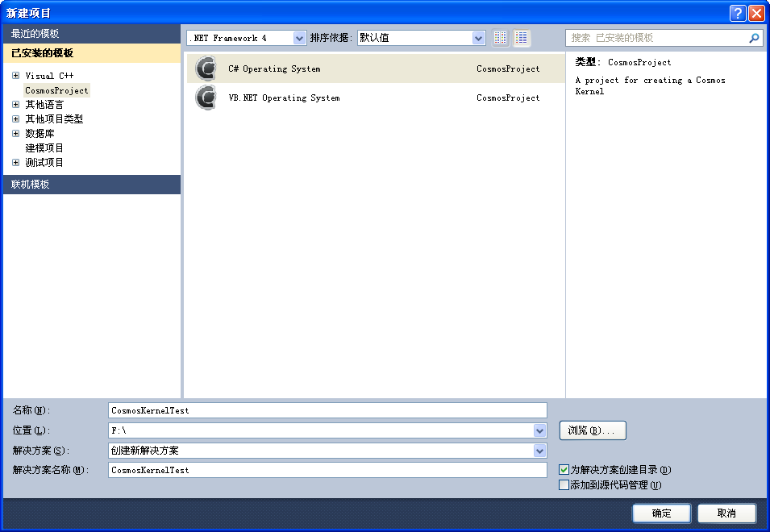
Task: Open the .NET Framework 4 dropdown
Action: [300, 38]
